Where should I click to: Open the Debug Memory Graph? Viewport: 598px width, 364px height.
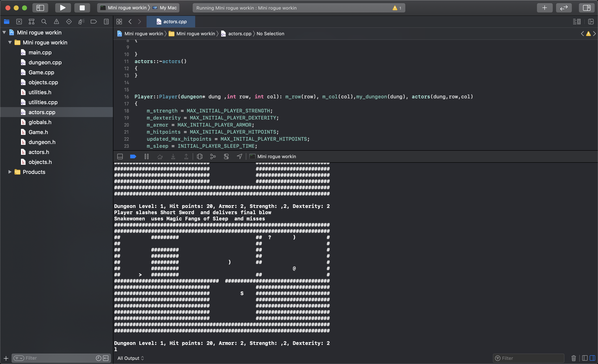[x=213, y=156]
